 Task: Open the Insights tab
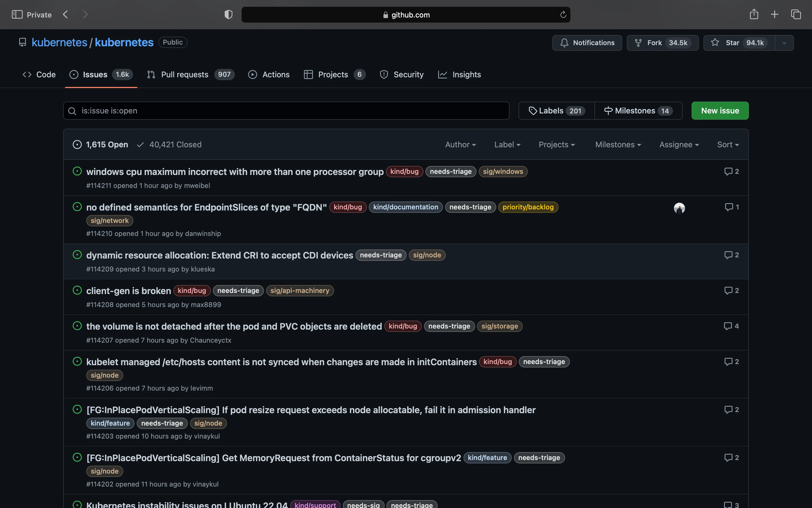[459, 75]
